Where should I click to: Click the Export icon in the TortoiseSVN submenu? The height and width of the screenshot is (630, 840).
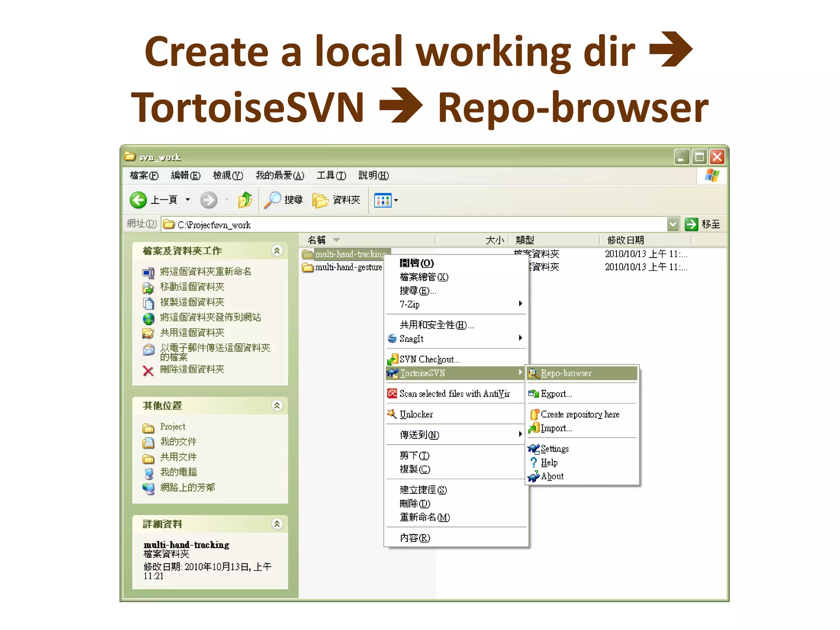pyautogui.click(x=534, y=394)
